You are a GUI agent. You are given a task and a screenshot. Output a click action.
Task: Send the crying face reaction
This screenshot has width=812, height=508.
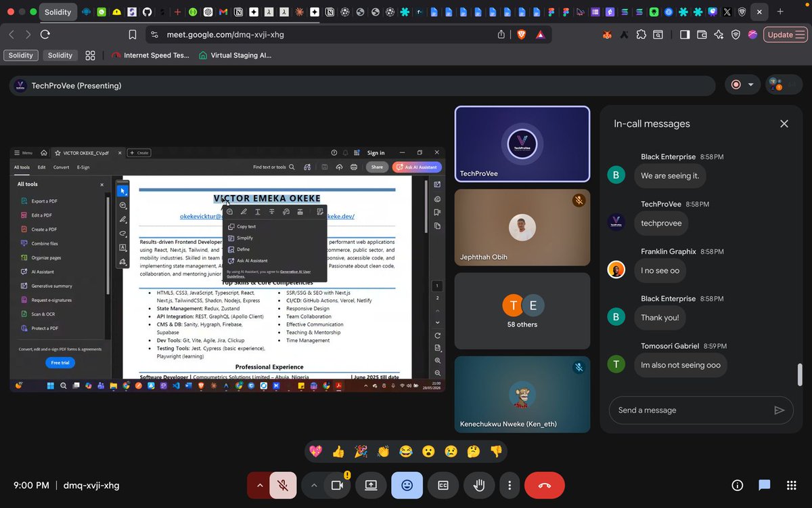point(451,451)
